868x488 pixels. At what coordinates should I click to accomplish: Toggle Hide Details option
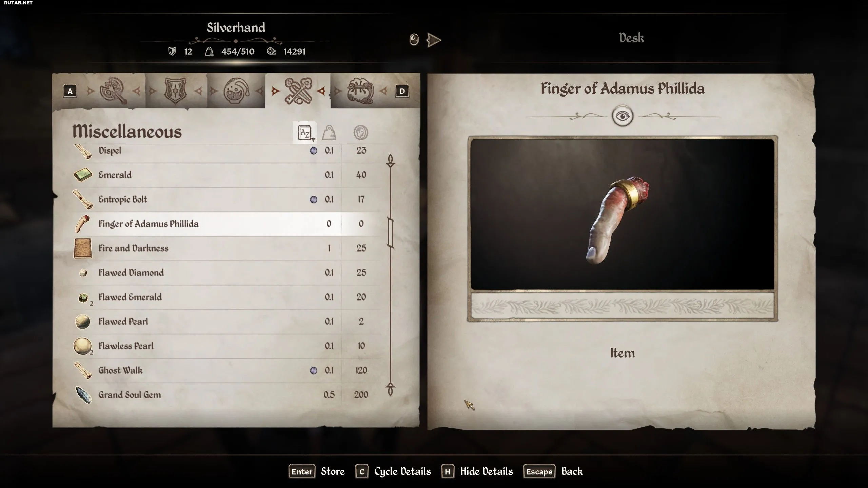click(x=477, y=471)
